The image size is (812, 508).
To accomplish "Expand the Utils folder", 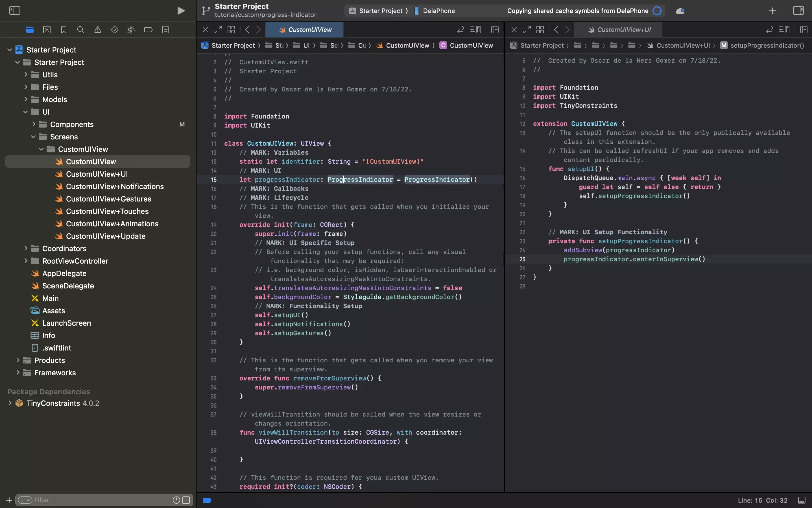I will (25, 75).
